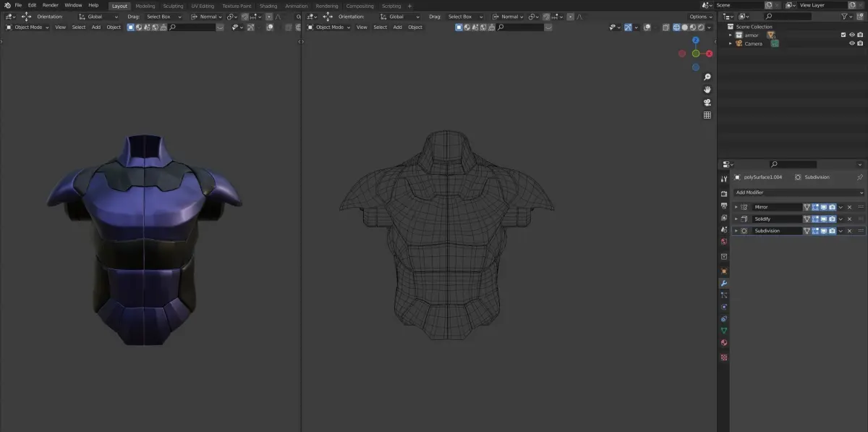Disable armor collection in renders

click(861, 35)
